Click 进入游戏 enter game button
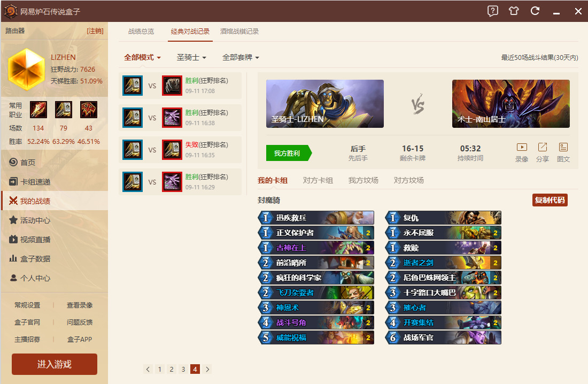 pyautogui.click(x=55, y=364)
